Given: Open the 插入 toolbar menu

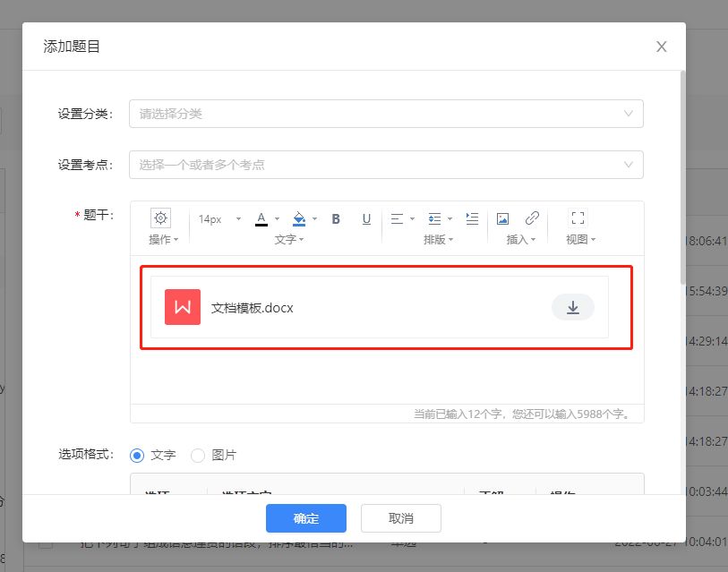Looking at the screenshot, I should pyautogui.click(x=521, y=240).
